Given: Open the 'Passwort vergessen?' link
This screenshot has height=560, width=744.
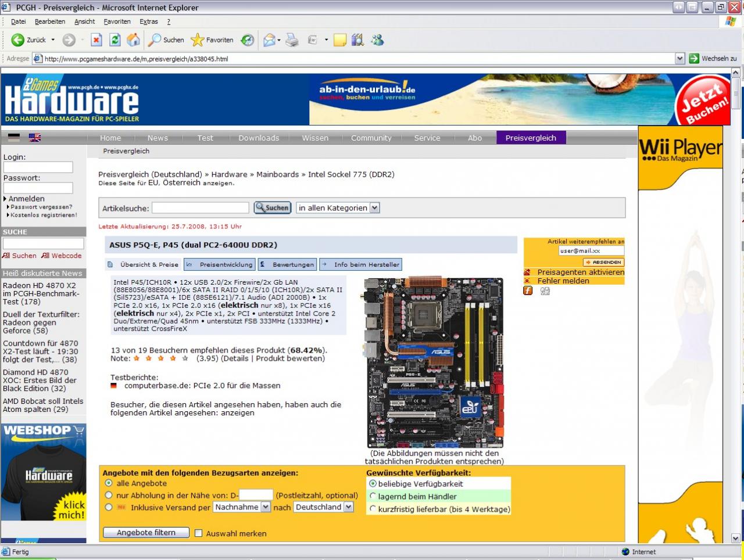Looking at the screenshot, I should click(x=41, y=207).
